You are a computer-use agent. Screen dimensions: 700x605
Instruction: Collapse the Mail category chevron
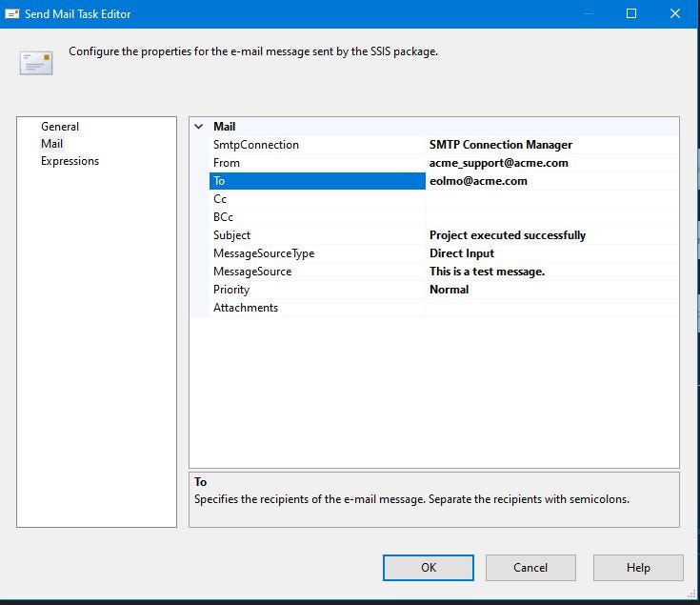click(x=199, y=127)
